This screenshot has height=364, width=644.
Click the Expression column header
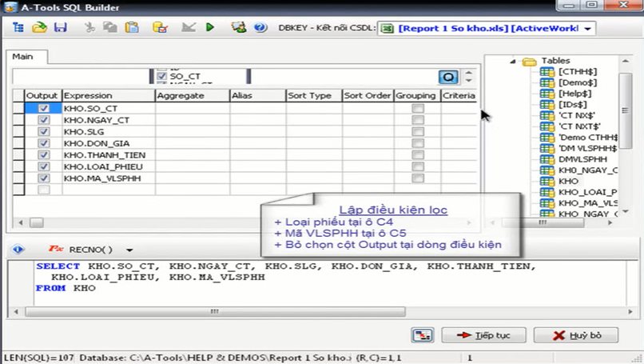click(x=109, y=95)
